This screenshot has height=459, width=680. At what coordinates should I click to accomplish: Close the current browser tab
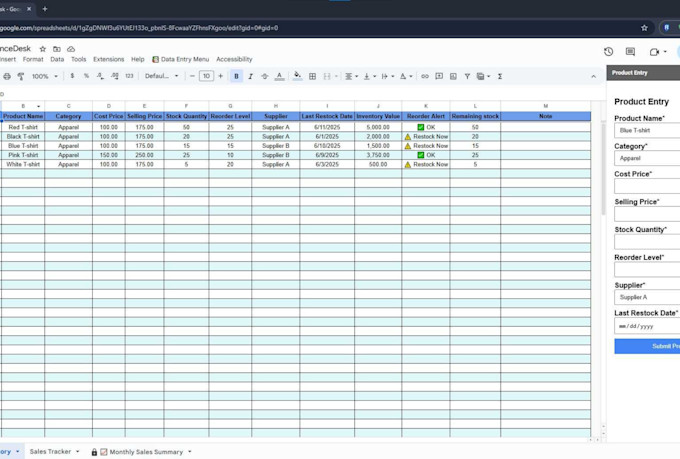29,9
